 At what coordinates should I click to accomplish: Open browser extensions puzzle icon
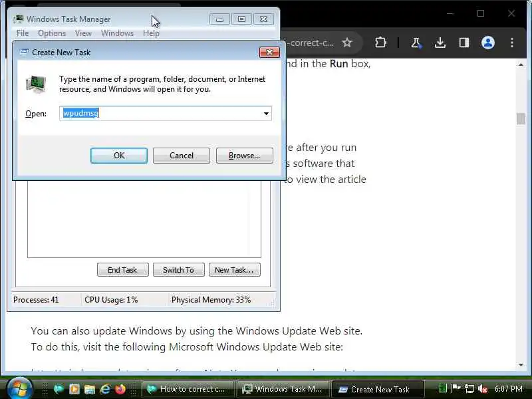tap(380, 43)
